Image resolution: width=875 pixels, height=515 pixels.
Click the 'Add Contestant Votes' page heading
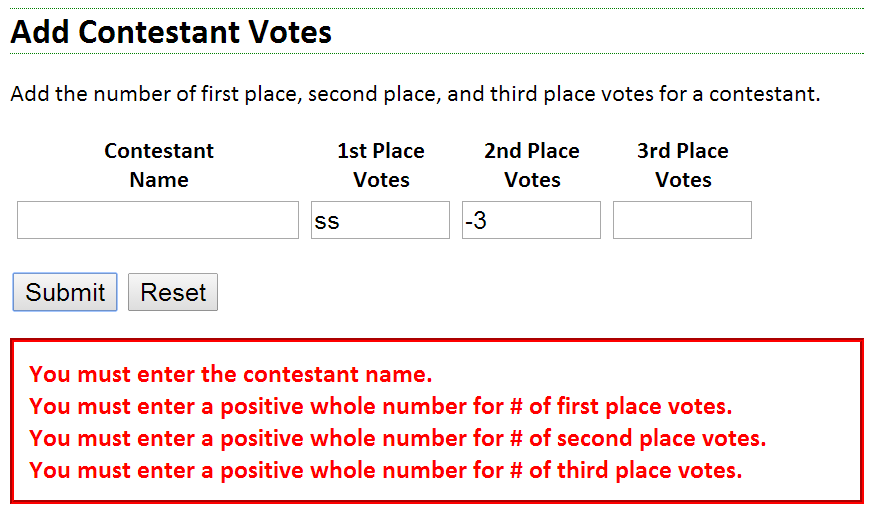pos(171,32)
